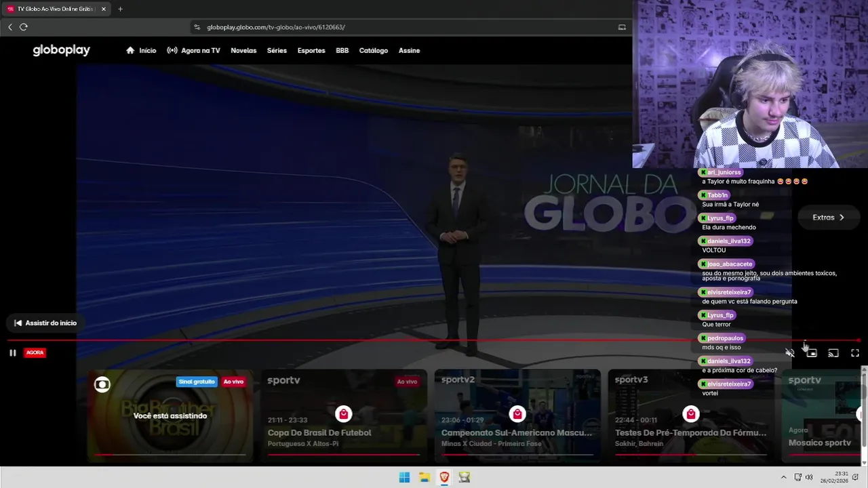Click the lock bag icon on sportv3 card
The width and height of the screenshot is (868, 488).
691,413
